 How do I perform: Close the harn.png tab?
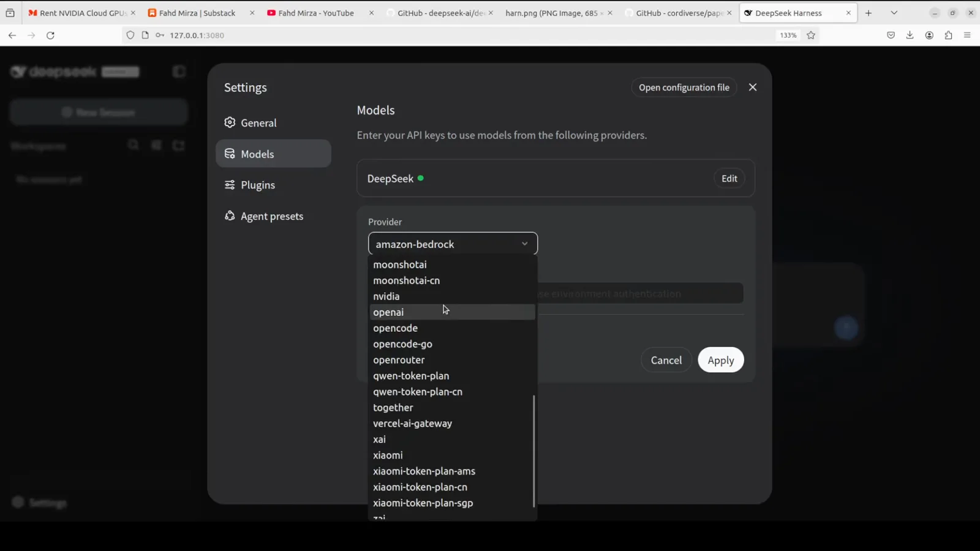pos(609,13)
